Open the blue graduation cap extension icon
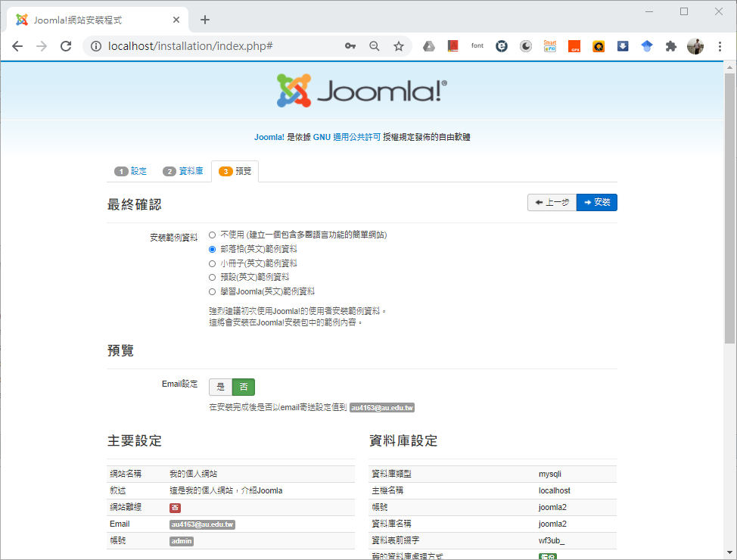 647,46
